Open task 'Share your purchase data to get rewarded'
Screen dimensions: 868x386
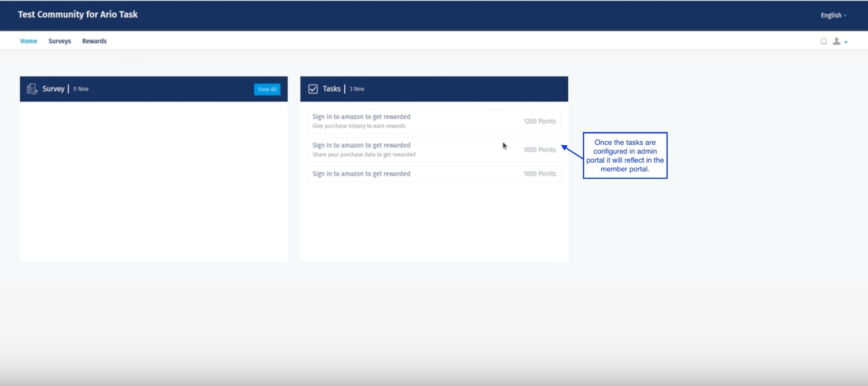click(434, 150)
